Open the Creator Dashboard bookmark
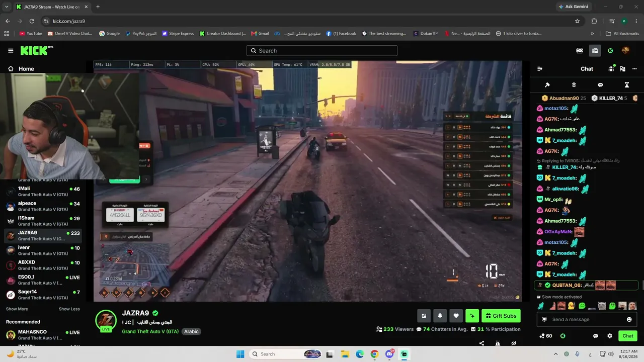Screen dimensions: 644x362 pyautogui.click(x=222, y=34)
